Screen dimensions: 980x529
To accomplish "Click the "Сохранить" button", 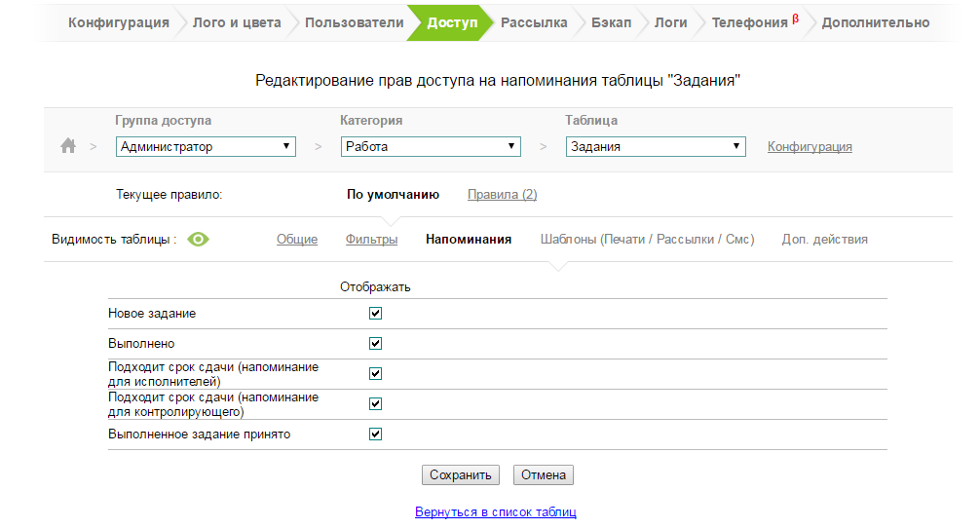I will 461,475.
